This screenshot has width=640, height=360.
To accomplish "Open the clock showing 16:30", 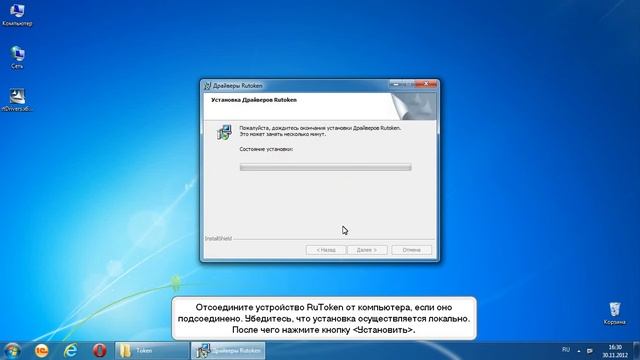I will pos(615,351).
